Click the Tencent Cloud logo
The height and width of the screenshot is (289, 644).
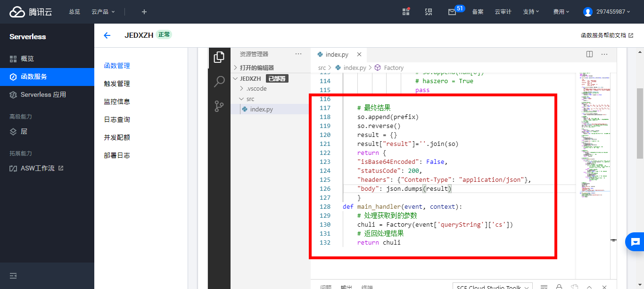tap(31, 12)
